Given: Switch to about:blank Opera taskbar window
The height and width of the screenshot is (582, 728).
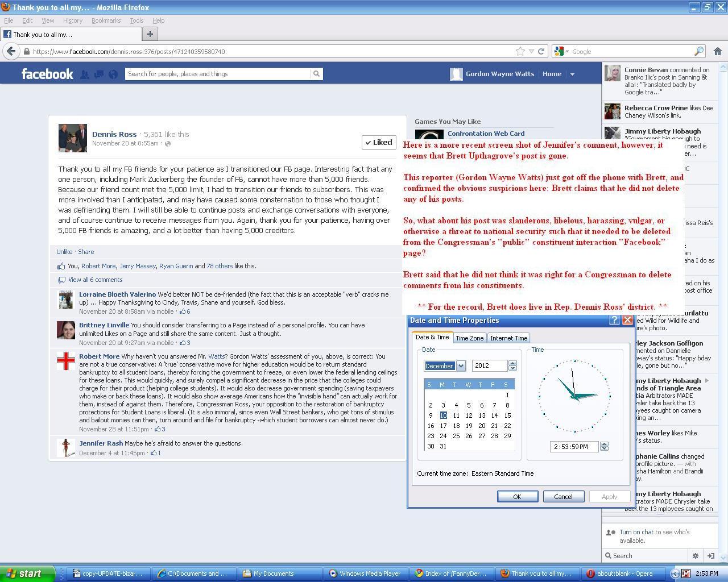Looking at the screenshot, I should (x=623, y=573).
